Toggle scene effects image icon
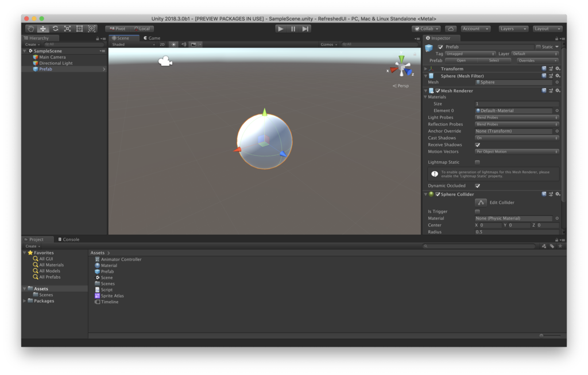This screenshot has height=375, width=588. [x=194, y=44]
